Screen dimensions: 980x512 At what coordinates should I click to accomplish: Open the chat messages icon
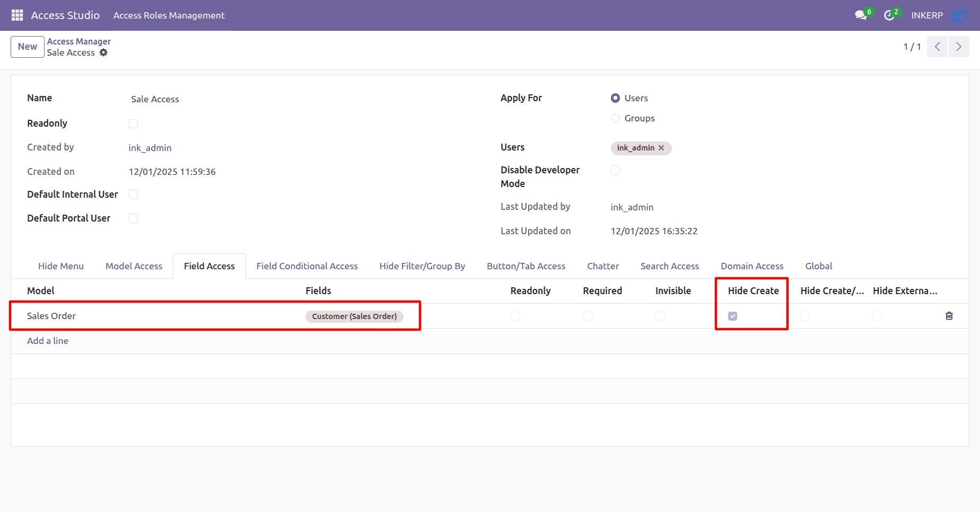(x=861, y=15)
